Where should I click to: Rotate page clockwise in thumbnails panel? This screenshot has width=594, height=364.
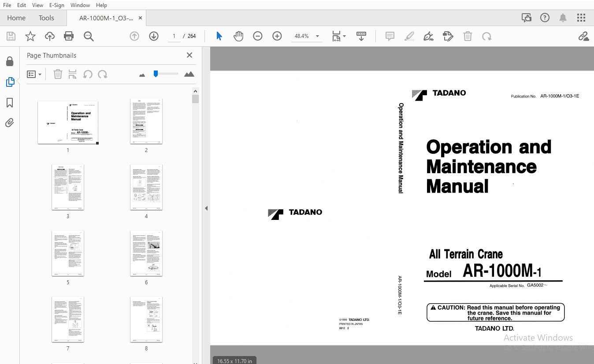click(x=103, y=74)
